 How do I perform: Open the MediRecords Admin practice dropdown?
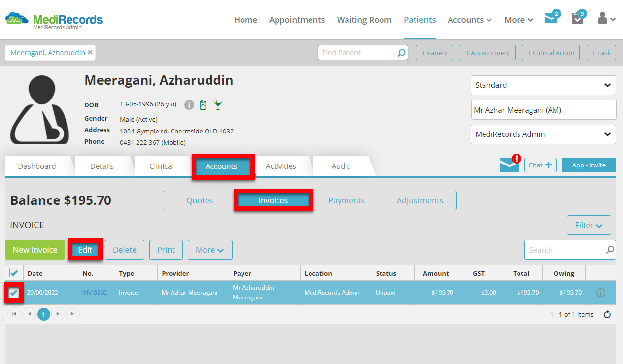543,134
